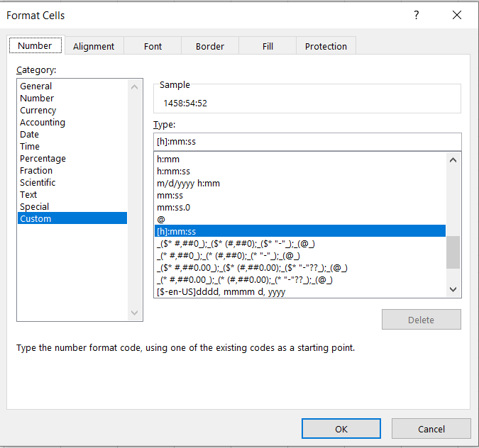
Task: Select the Currency category
Action: click(38, 111)
